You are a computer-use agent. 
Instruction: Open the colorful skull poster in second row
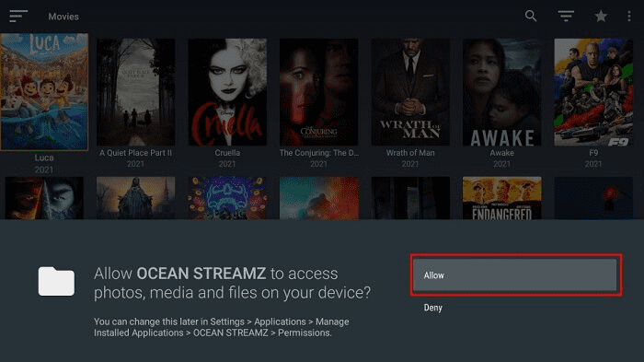click(227, 198)
